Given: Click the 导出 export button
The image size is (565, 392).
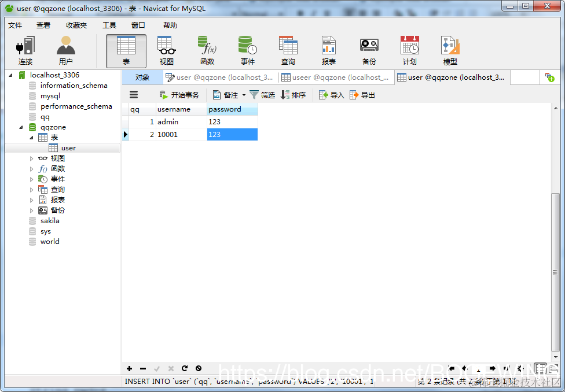Looking at the screenshot, I should pos(362,95).
